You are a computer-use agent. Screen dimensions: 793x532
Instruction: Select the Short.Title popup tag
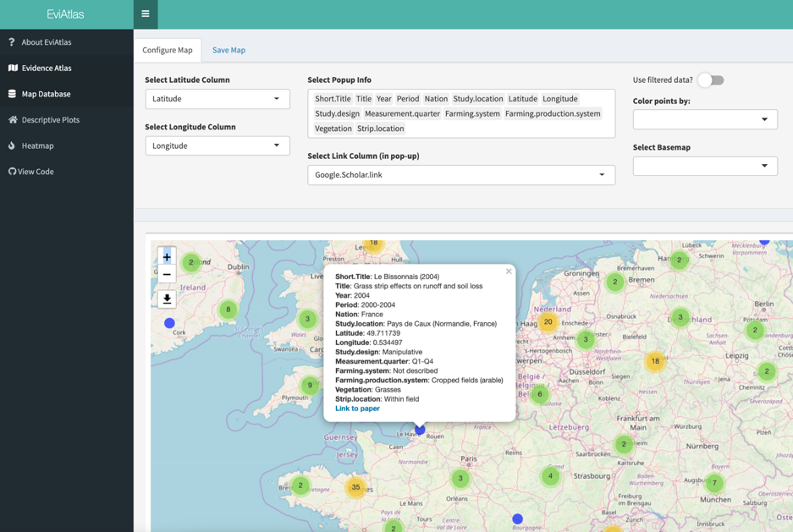[x=333, y=98]
